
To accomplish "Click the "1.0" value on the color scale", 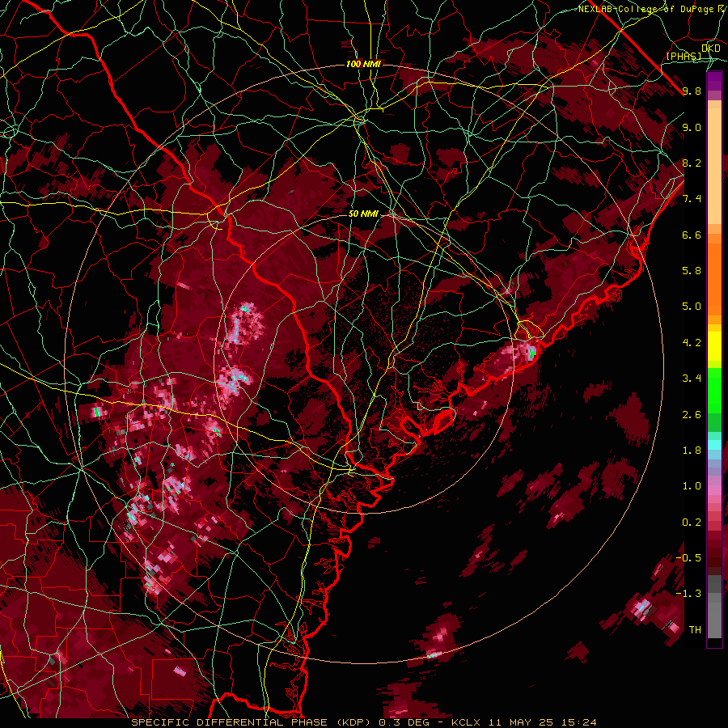I will [x=692, y=486].
